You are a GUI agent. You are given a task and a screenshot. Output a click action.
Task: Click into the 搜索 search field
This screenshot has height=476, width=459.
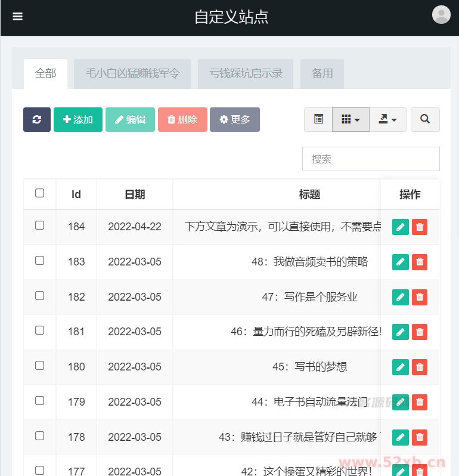[x=371, y=159]
